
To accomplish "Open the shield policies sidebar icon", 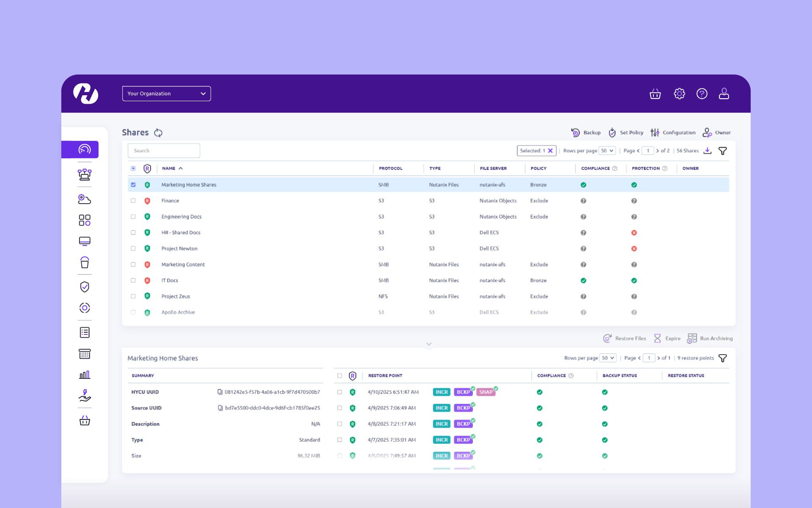I will [85, 287].
